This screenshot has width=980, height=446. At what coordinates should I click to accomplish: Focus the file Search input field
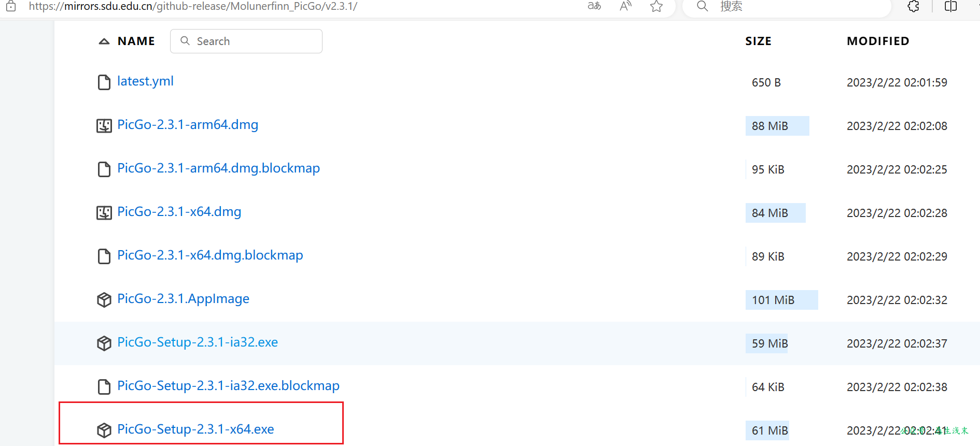coord(246,41)
